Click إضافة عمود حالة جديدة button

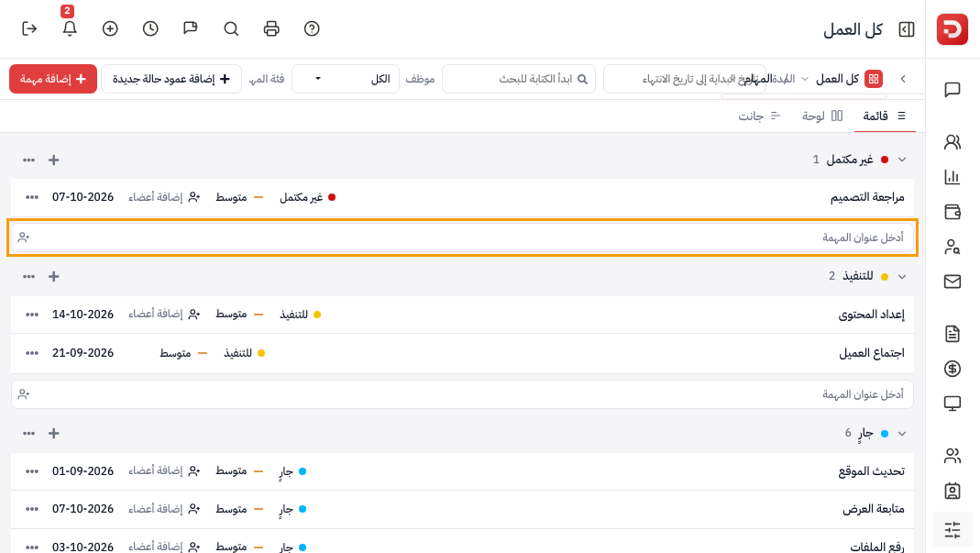pyautogui.click(x=171, y=79)
